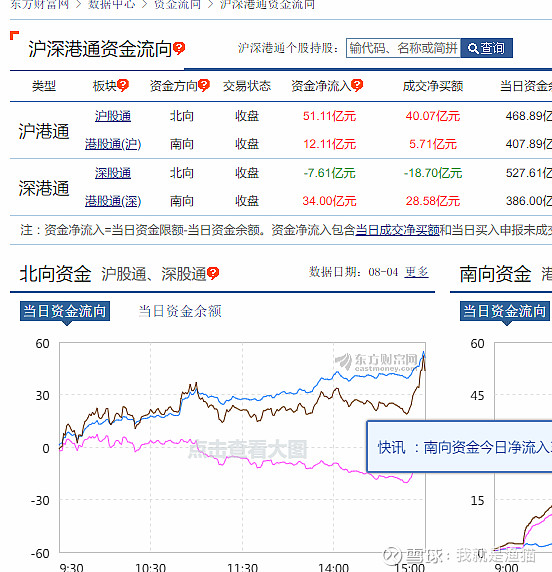
Task: Open the 沪股通 link
Action: (x=113, y=116)
